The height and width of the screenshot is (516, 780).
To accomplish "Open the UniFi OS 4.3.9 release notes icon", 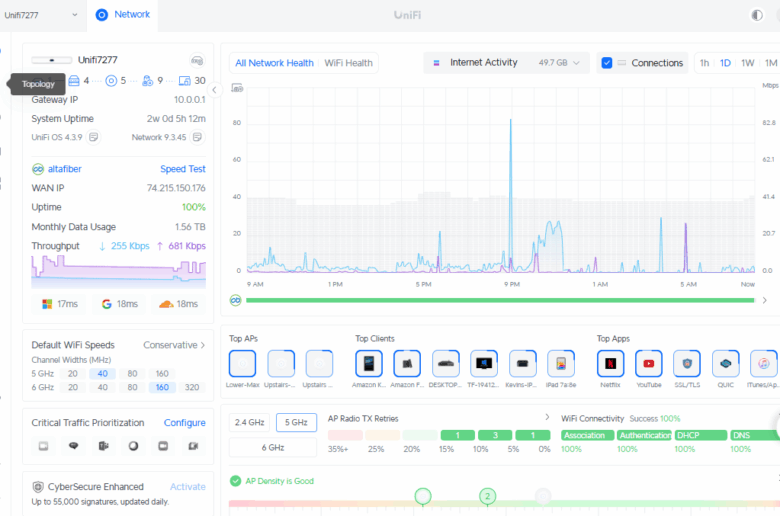I will [93, 137].
